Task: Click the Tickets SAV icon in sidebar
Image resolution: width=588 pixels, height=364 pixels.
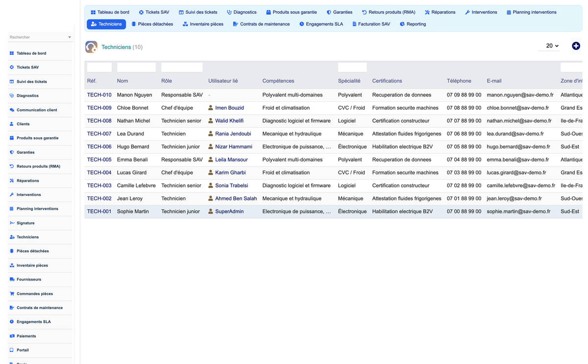Action: 12,68
